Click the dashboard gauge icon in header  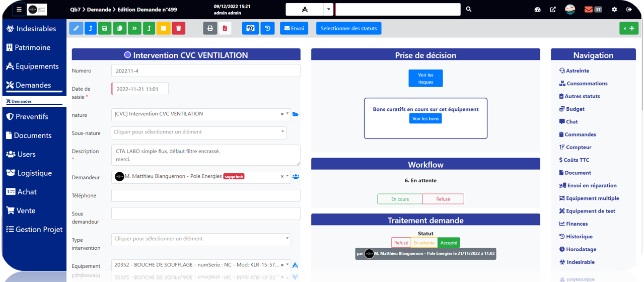537,10
